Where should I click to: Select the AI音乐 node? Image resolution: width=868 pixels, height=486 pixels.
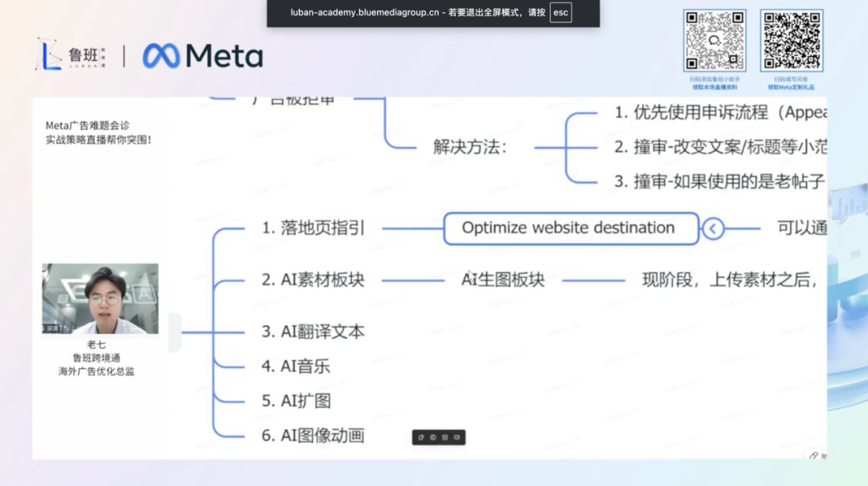296,366
